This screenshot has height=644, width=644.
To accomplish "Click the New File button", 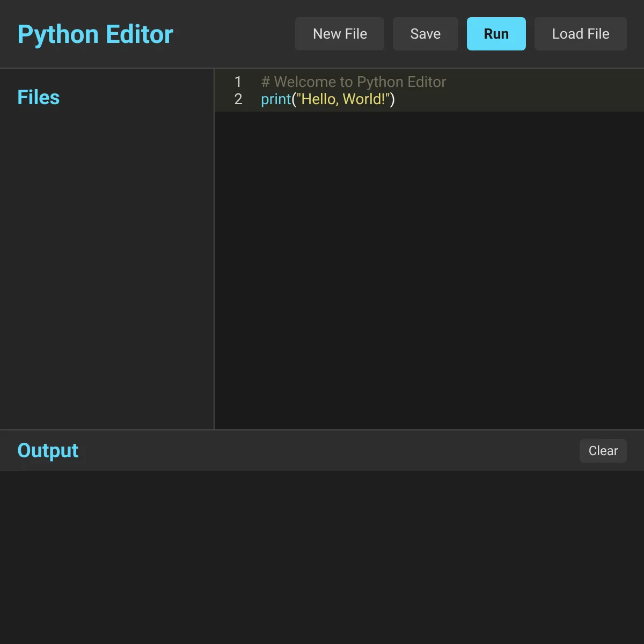I will (339, 34).
